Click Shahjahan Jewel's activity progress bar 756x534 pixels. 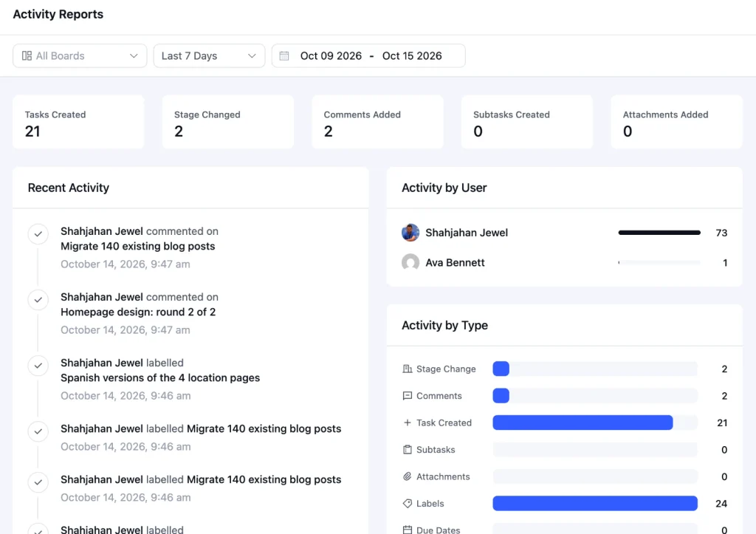coord(659,233)
